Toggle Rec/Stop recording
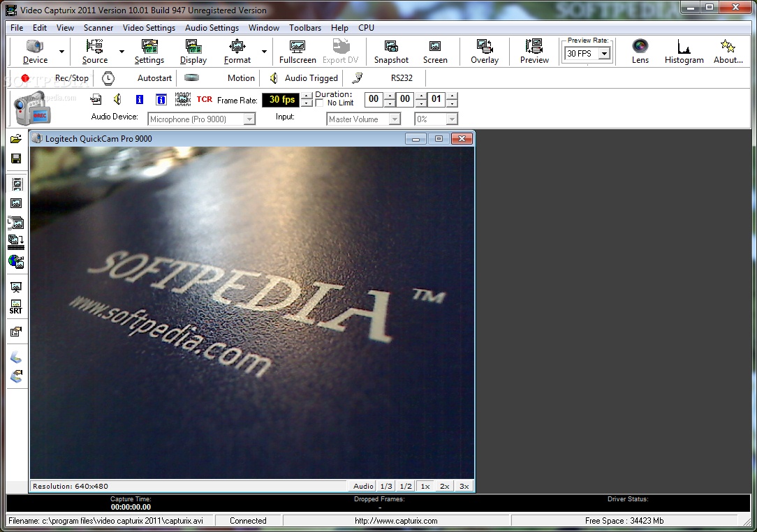Viewport: 757px width, 532px height. (x=54, y=77)
